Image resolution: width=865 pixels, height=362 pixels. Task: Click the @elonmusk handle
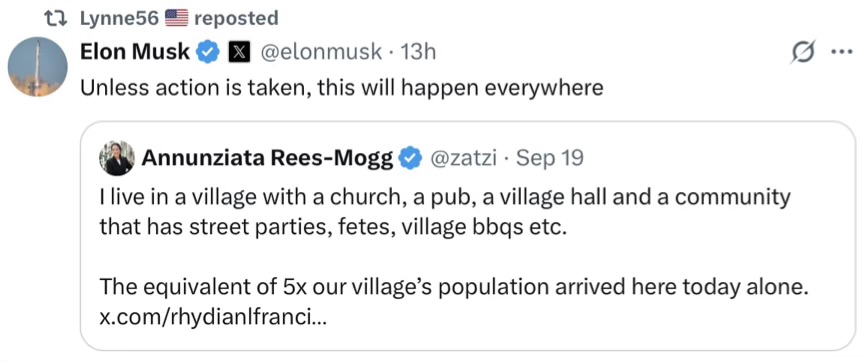click(320, 52)
